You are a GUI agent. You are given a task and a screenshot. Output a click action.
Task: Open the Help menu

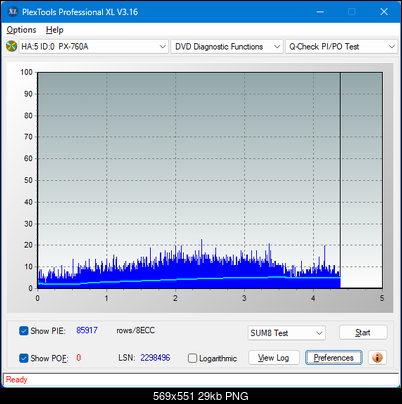pos(55,30)
